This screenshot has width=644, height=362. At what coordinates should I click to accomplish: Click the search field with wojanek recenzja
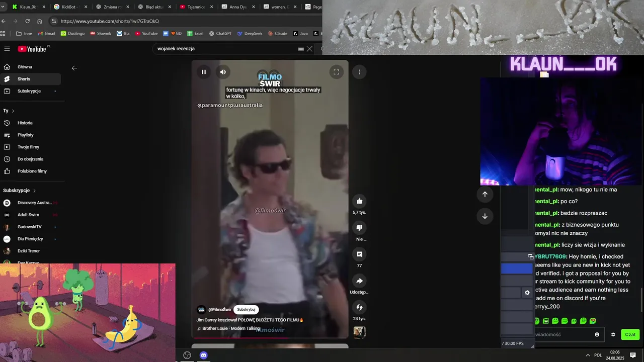[x=226, y=49]
